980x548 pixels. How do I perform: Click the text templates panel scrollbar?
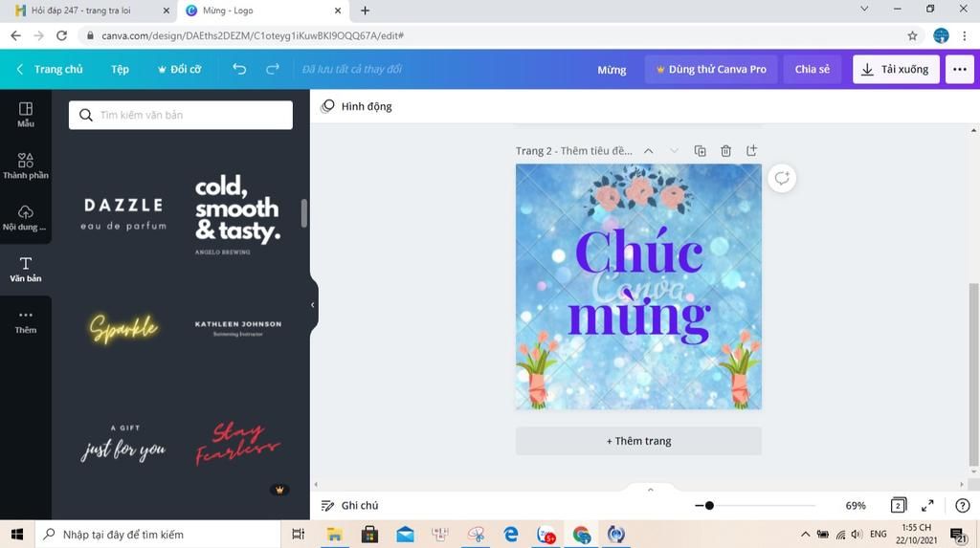tap(304, 213)
